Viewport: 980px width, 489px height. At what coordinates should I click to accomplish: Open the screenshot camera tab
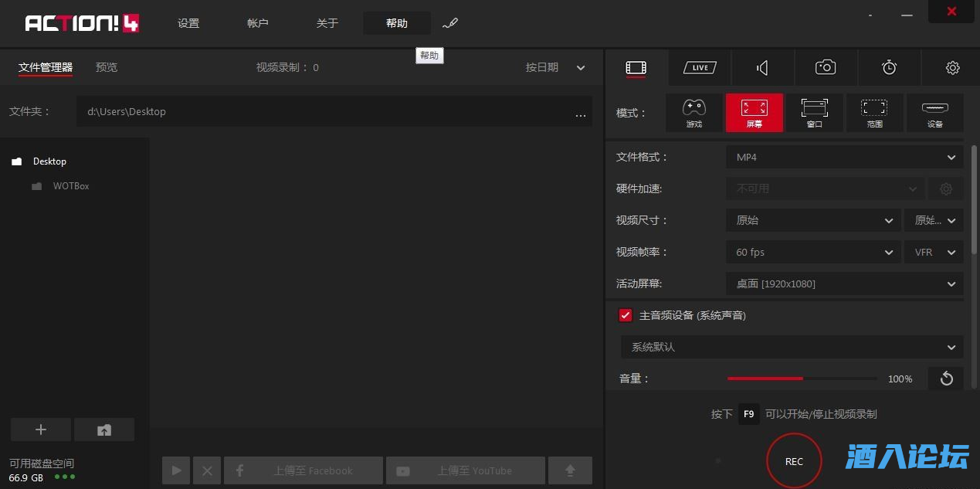click(826, 68)
